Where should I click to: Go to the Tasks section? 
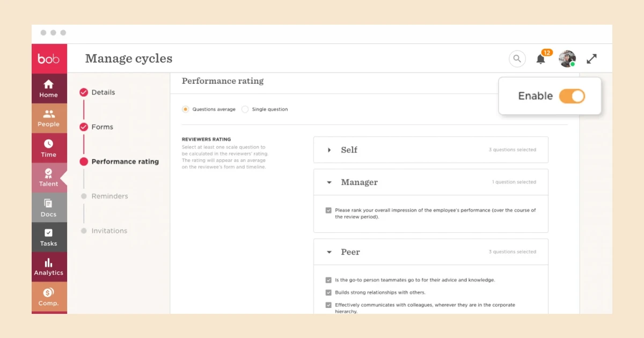coord(49,238)
